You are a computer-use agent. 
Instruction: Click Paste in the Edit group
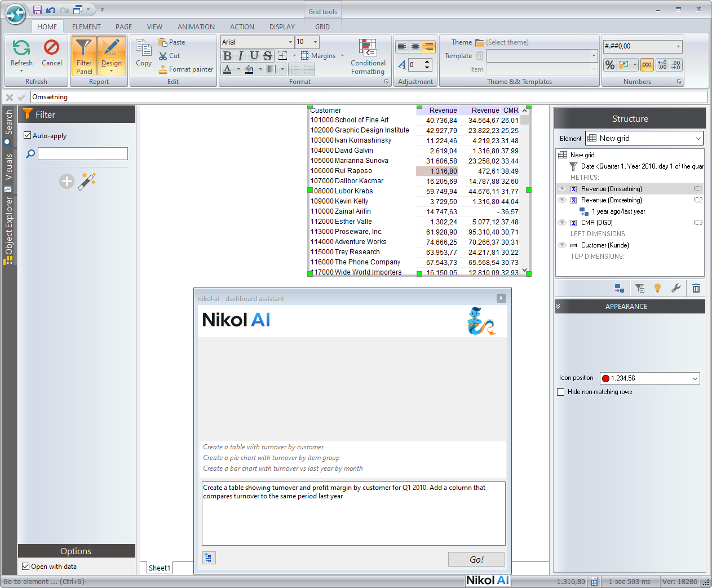pos(172,42)
